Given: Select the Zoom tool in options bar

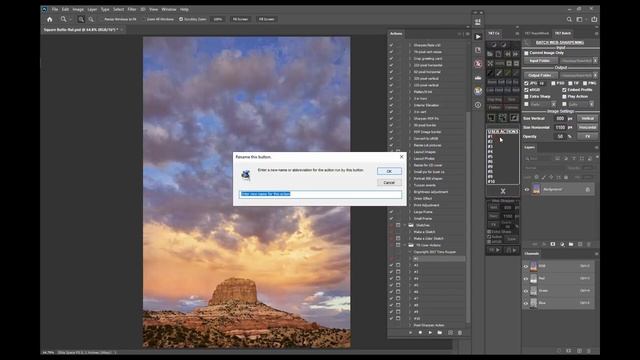Looking at the screenshot, I should pyautogui.click(x=63, y=19).
